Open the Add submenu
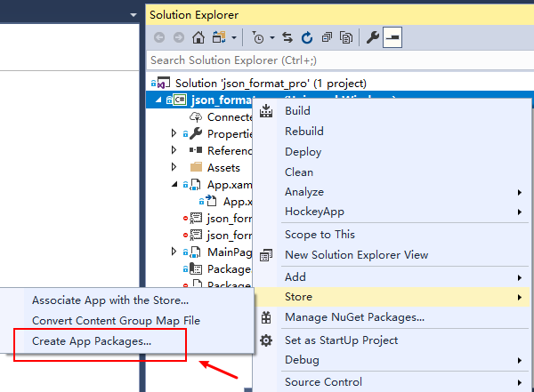The height and width of the screenshot is (392, 534). point(392,277)
